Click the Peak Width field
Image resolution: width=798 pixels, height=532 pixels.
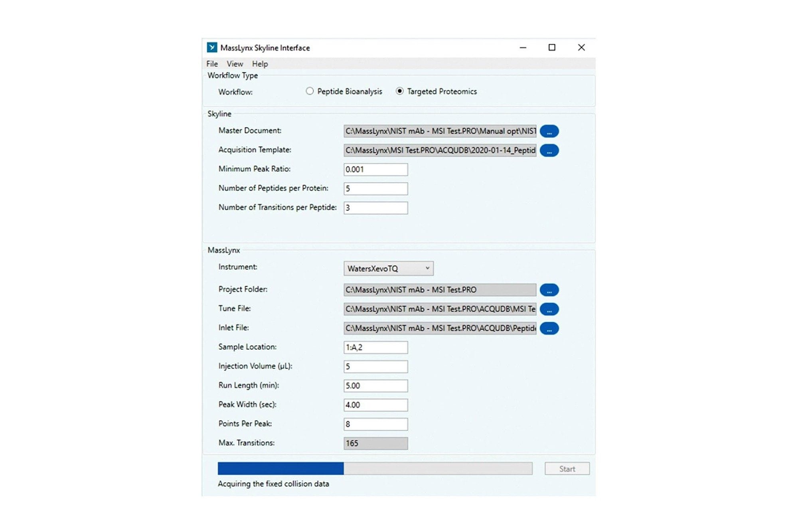[376, 405]
